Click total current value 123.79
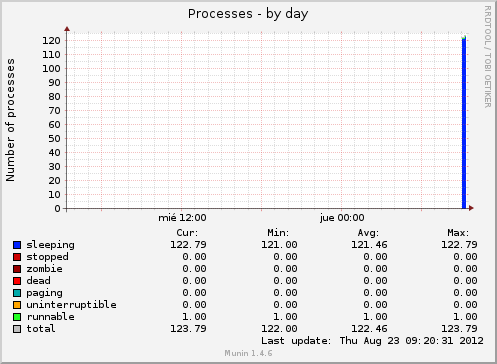Viewport: 497px width, 364px height. [188, 329]
